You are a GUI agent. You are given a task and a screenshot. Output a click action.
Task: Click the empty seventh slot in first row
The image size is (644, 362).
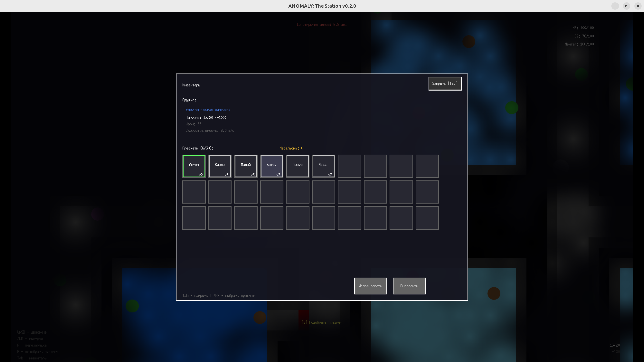tap(349, 166)
